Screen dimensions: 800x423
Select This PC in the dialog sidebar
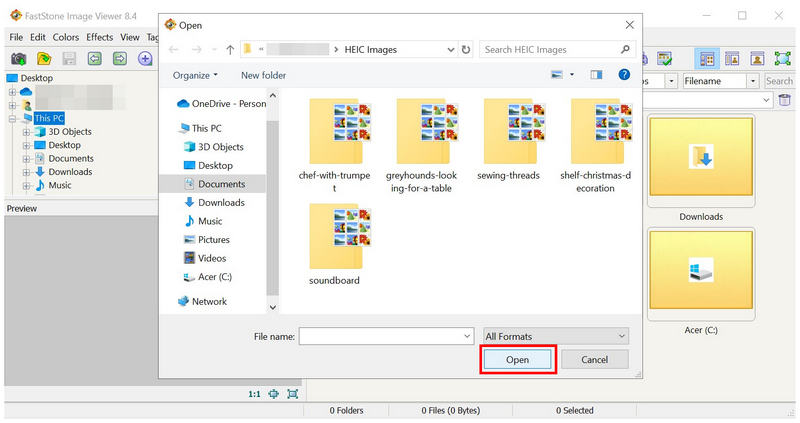click(201, 128)
